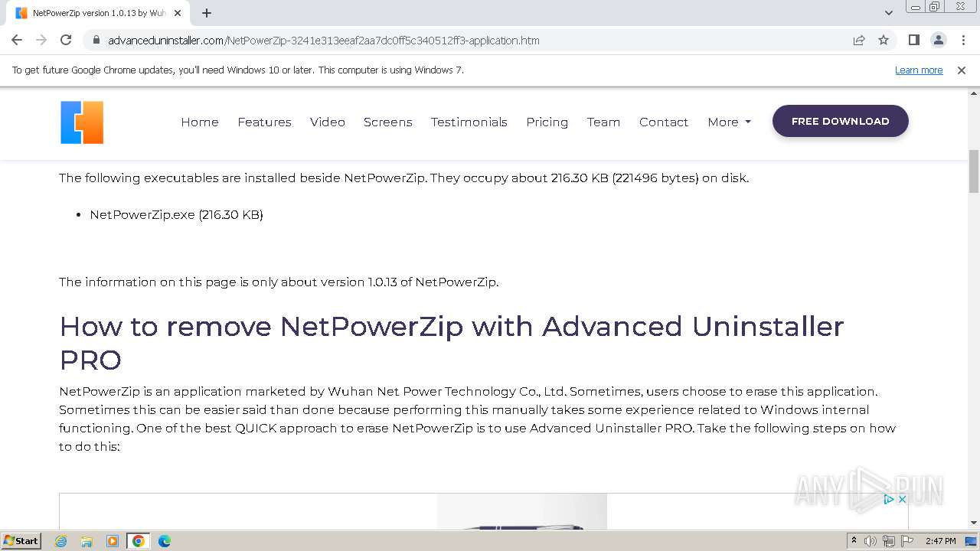Viewport: 980px width, 551px height.
Task: View site information via the lock icon
Action: click(96, 40)
